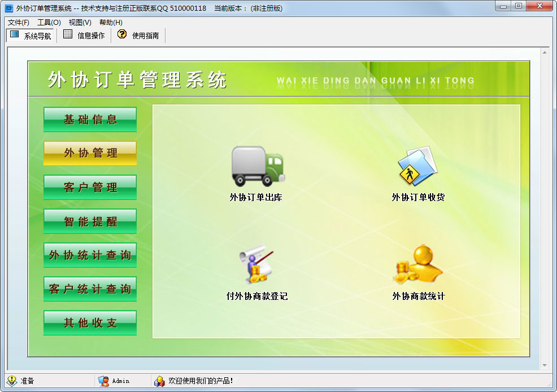
Task: Click the scrollbar down arrow
Action: pos(545,365)
